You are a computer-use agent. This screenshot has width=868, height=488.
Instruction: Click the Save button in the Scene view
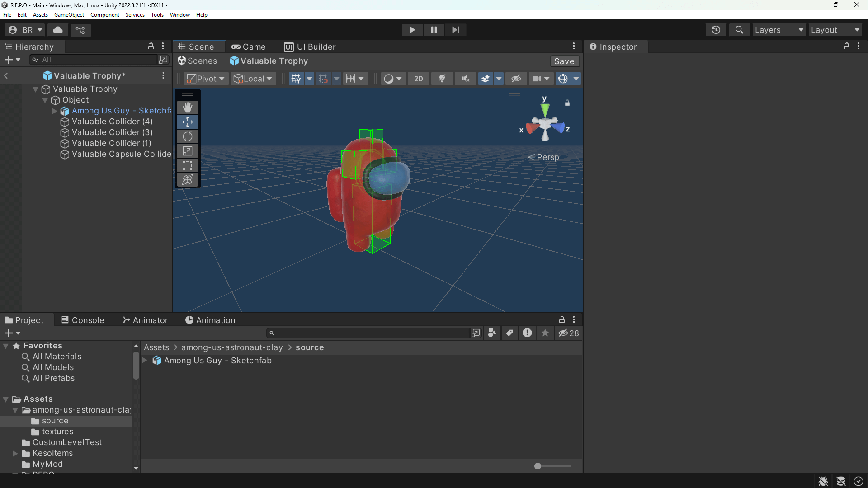(564, 61)
